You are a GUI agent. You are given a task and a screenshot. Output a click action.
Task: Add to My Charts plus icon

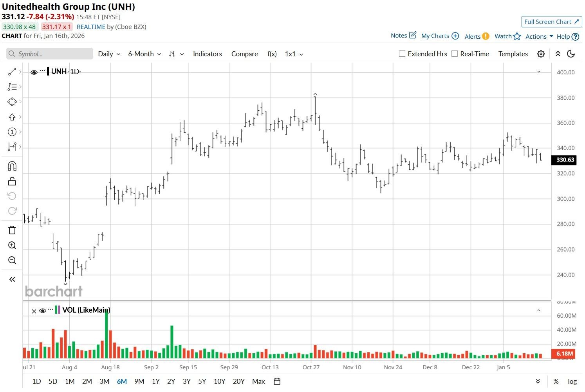(x=455, y=36)
